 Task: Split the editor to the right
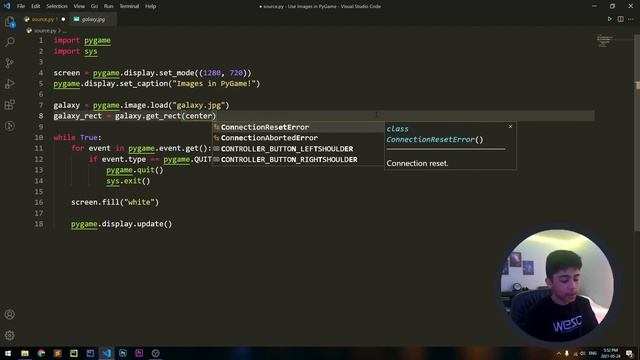tap(620, 19)
